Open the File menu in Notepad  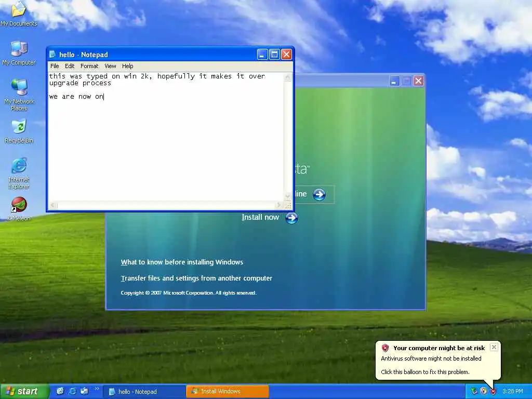[54, 66]
